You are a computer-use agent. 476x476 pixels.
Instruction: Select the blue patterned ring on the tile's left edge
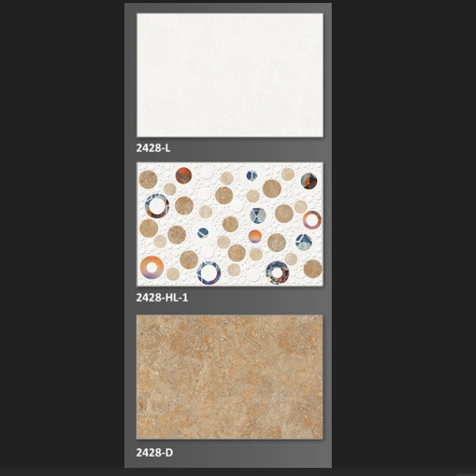tap(157, 205)
